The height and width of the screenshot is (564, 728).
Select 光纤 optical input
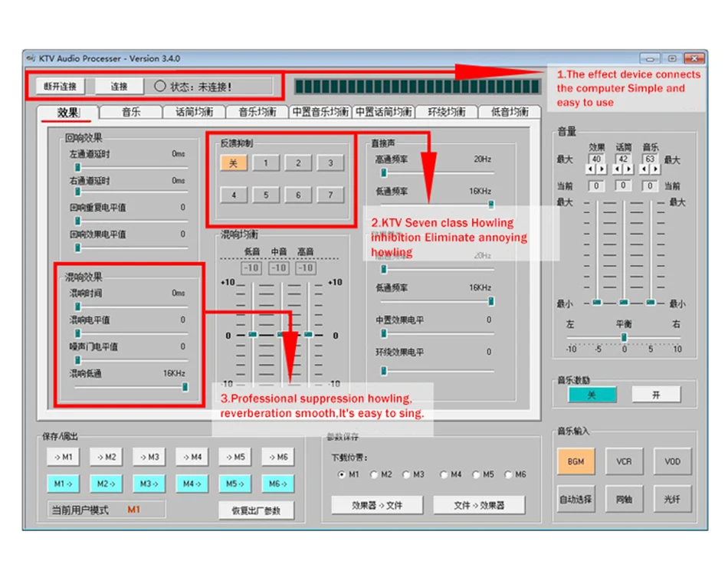tap(672, 499)
